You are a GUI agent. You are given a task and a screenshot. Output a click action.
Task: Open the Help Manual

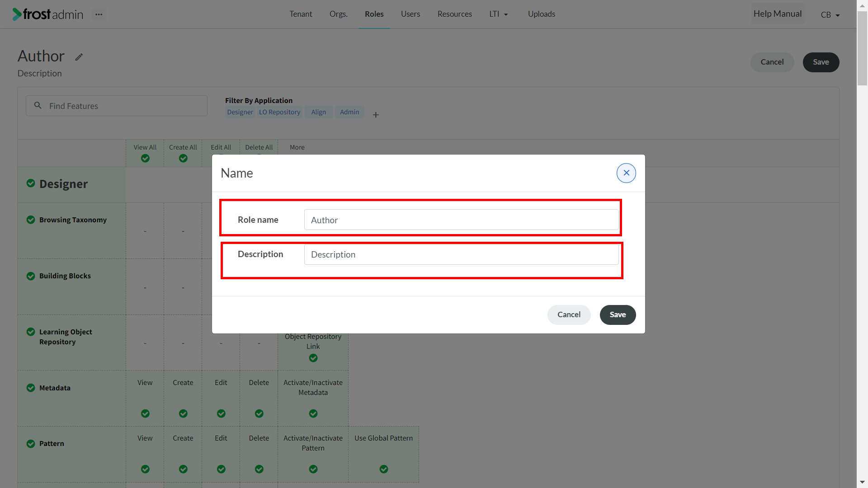coord(778,14)
